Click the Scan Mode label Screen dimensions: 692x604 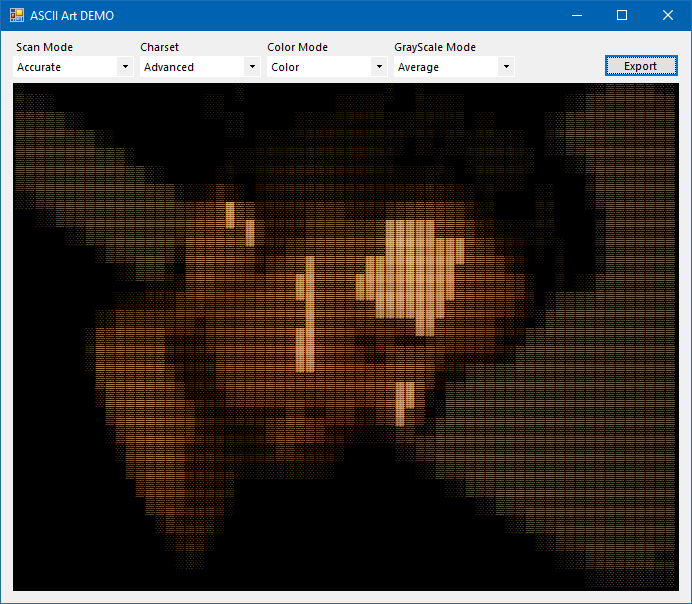pyautogui.click(x=44, y=47)
